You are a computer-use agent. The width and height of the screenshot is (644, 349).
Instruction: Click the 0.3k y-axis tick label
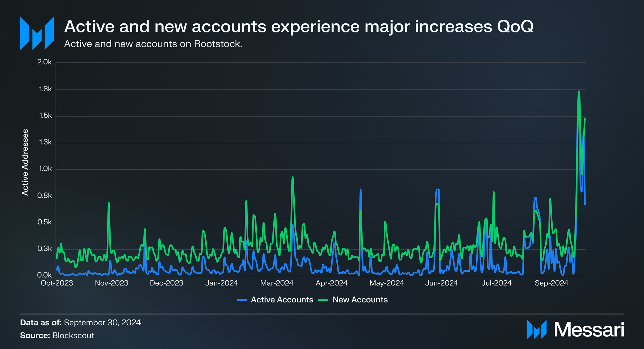tap(44, 249)
